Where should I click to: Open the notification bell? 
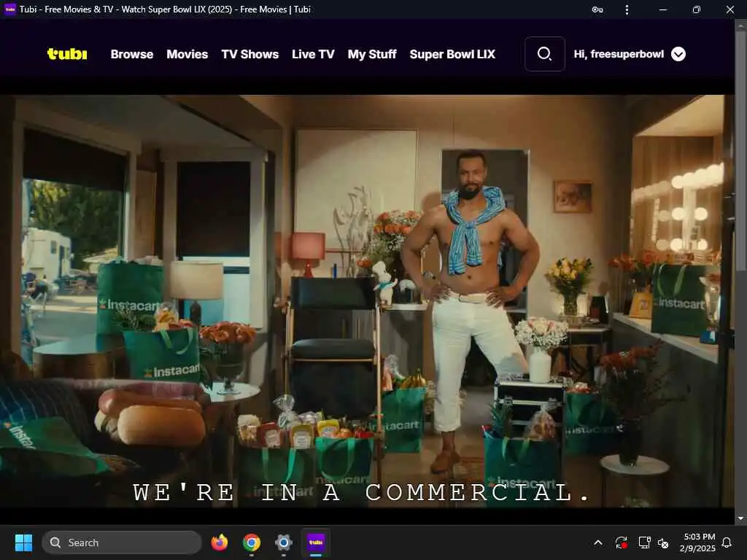727,542
